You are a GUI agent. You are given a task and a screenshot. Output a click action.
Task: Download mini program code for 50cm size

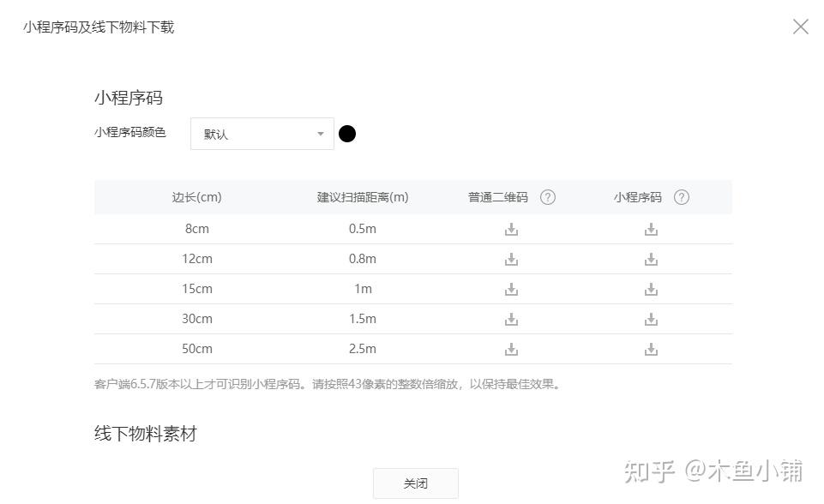[x=651, y=349]
